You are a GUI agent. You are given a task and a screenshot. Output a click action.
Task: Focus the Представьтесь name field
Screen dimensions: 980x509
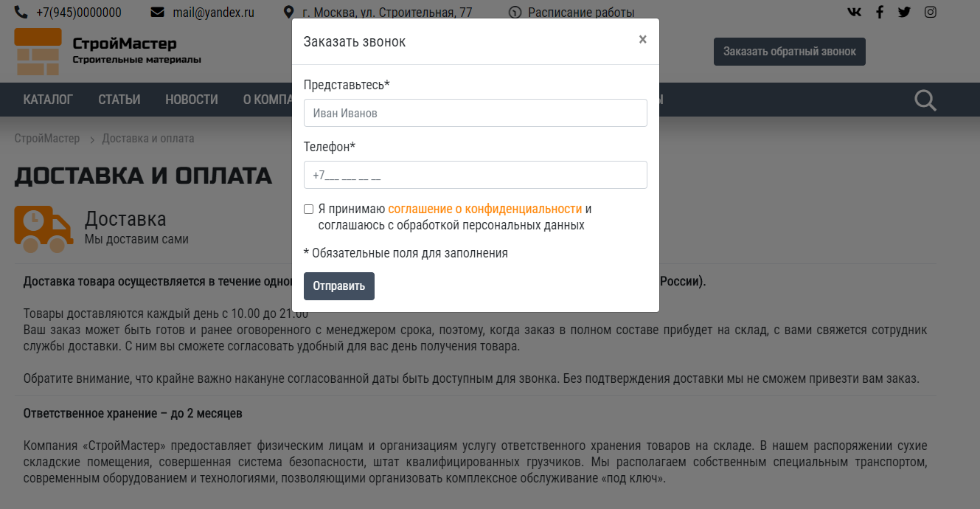click(x=475, y=113)
